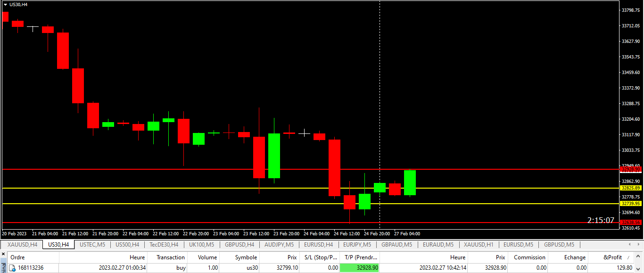Go to the UK100,M5 tab
Image resolution: width=644 pixels, height=273 pixels.
(201, 245)
